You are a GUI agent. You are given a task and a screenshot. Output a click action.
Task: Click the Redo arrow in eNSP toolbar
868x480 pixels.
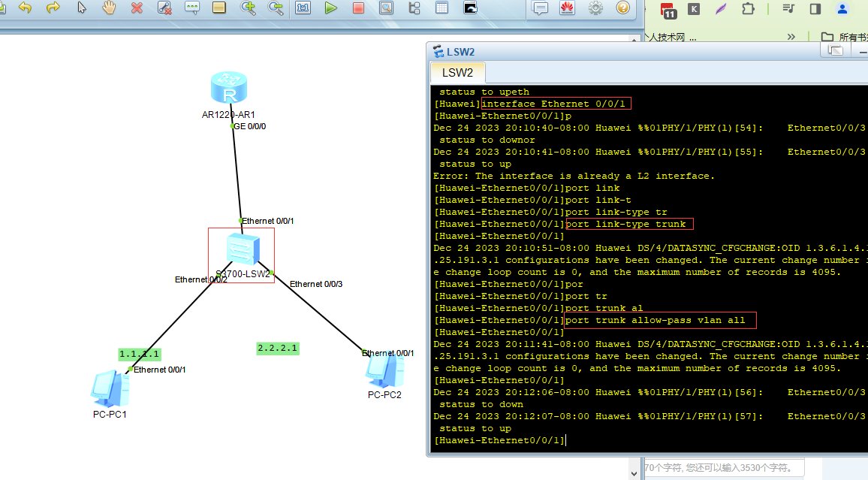[53, 8]
